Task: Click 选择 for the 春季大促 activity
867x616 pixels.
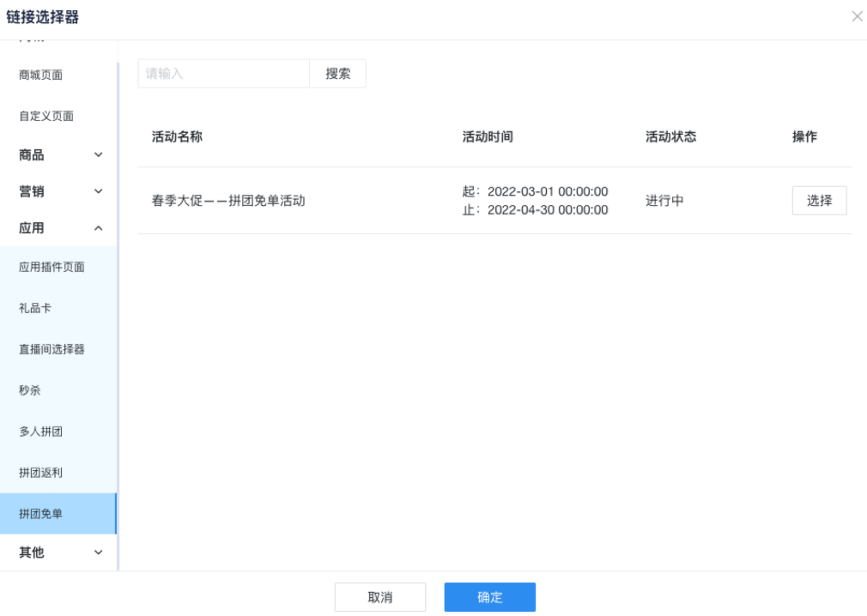Action: (819, 201)
